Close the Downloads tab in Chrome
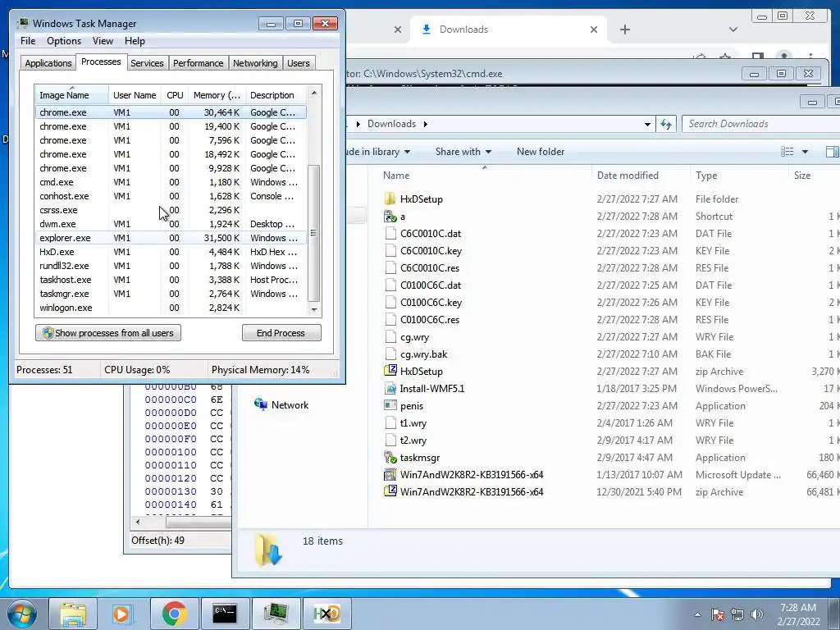Viewport: 840px width, 630px height. (594, 30)
